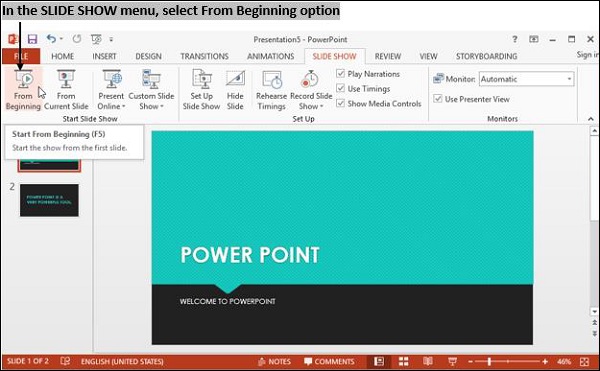Toggle Use Presenter View checkbox
This screenshot has width=600, height=371.
coord(438,99)
